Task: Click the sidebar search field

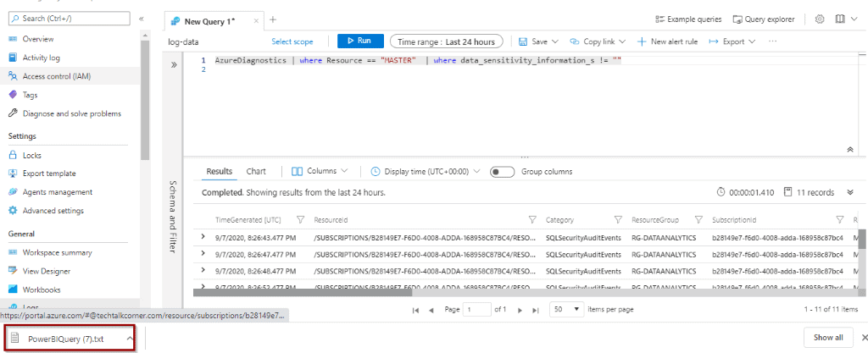Action: point(70,19)
